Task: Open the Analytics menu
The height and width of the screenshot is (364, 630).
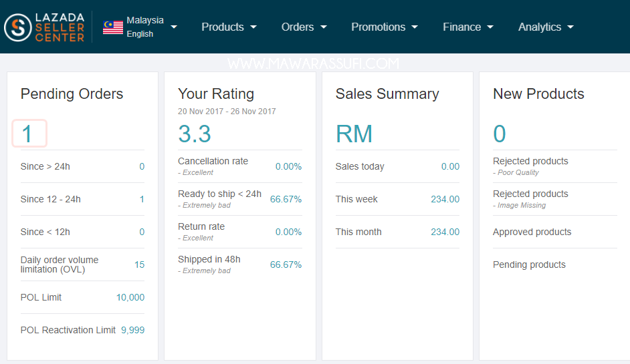Action: (546, 27)
